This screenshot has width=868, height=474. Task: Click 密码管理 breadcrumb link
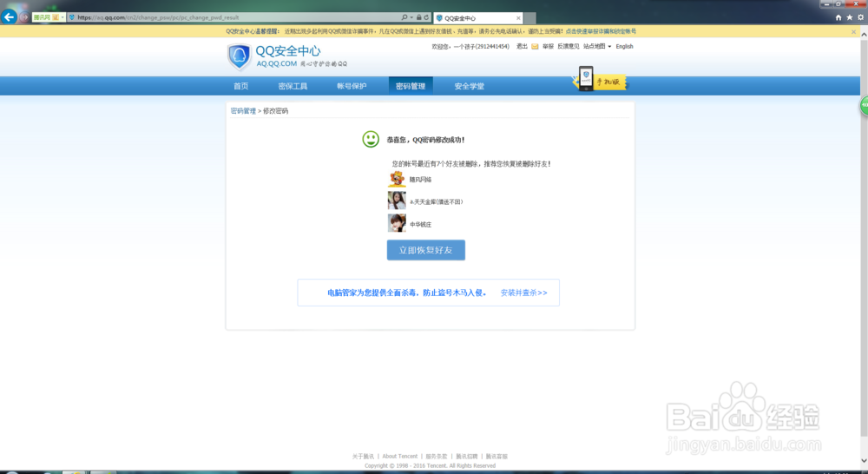click(x=243, y=111)
